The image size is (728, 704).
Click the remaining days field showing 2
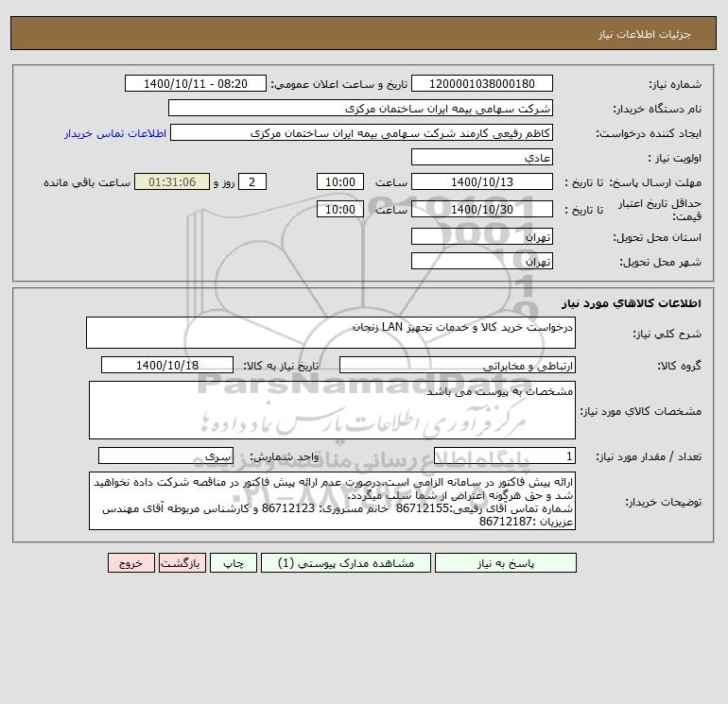(252, 182)
